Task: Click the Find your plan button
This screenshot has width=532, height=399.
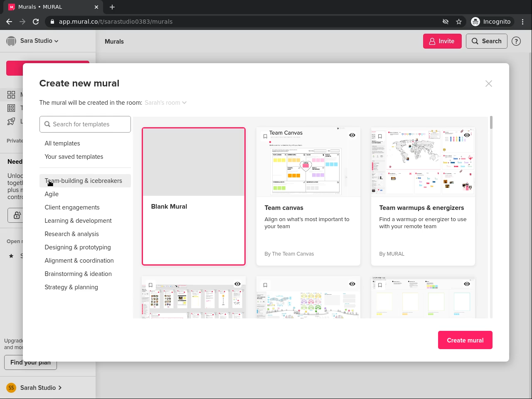Action: click(30, 362)
